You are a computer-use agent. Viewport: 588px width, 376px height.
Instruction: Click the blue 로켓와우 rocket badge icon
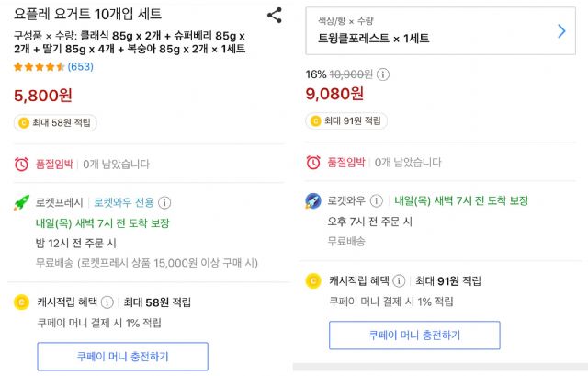313,201
